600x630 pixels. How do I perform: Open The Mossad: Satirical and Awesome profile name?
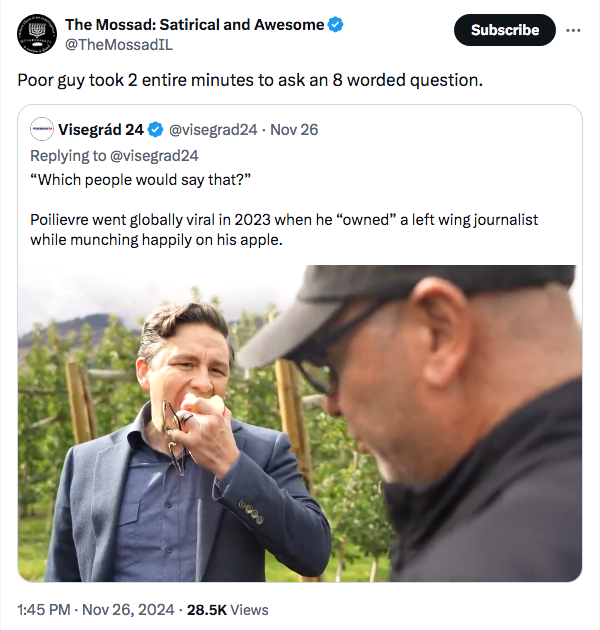coord(194,25)
